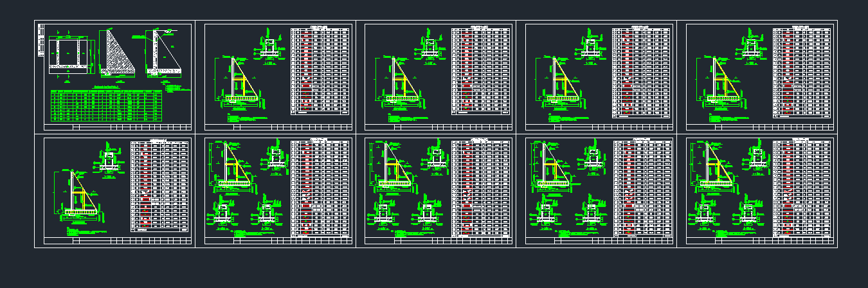Select the main wall section in bottom-row third sheet
Screen dimensions: 868x288
point(393,167)
